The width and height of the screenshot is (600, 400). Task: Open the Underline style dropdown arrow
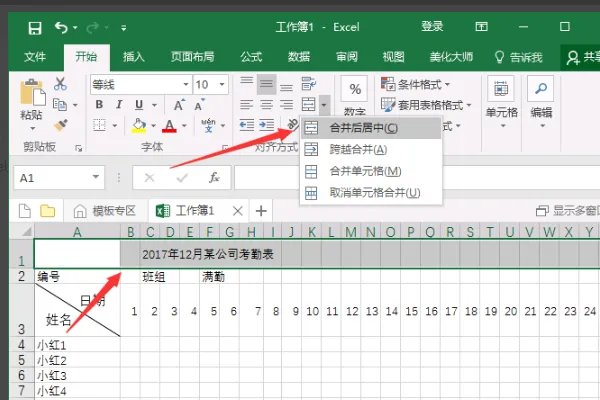(154, 105)
